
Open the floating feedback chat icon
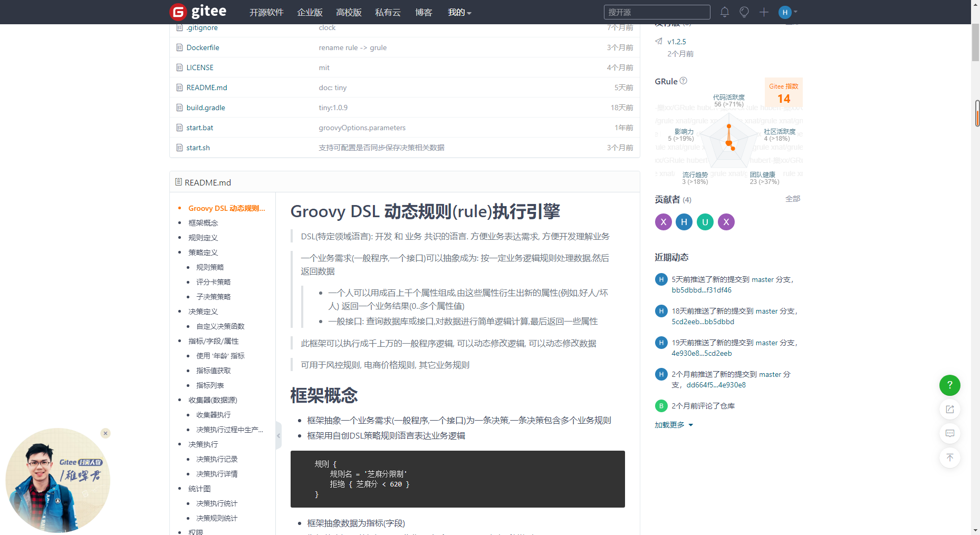click(x=949, y=433)
